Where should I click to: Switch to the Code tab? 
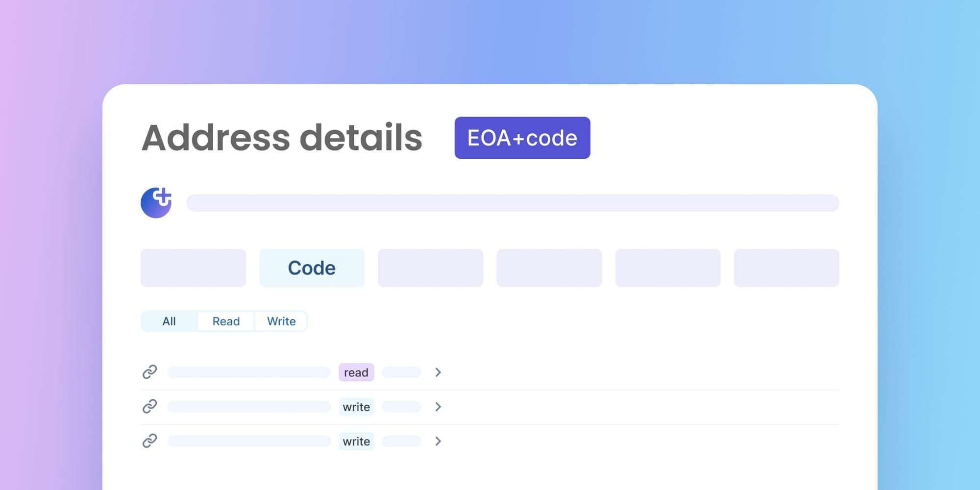312,268
